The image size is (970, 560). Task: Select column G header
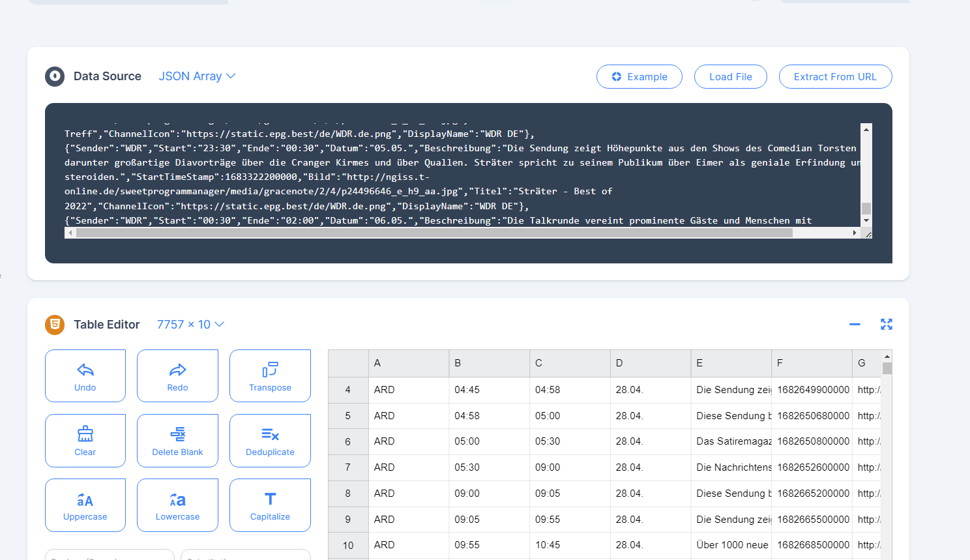(866, 363)
